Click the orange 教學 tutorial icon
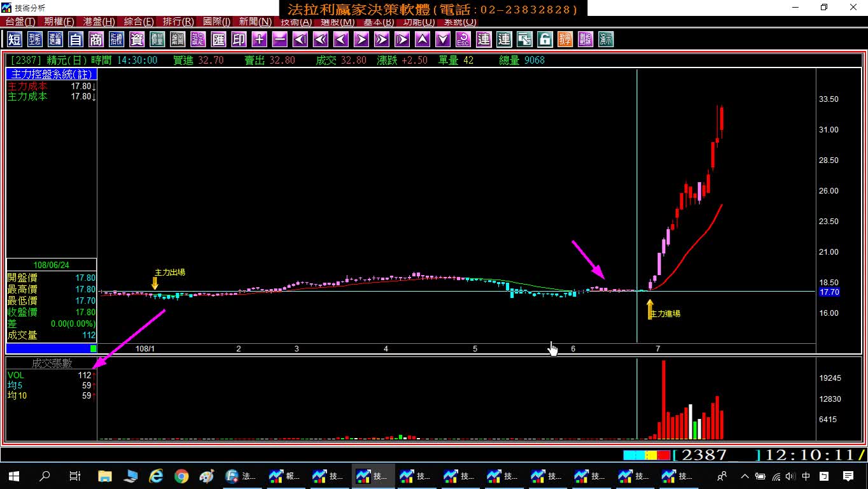Screen dimensions: 868x489 (564, 39)
